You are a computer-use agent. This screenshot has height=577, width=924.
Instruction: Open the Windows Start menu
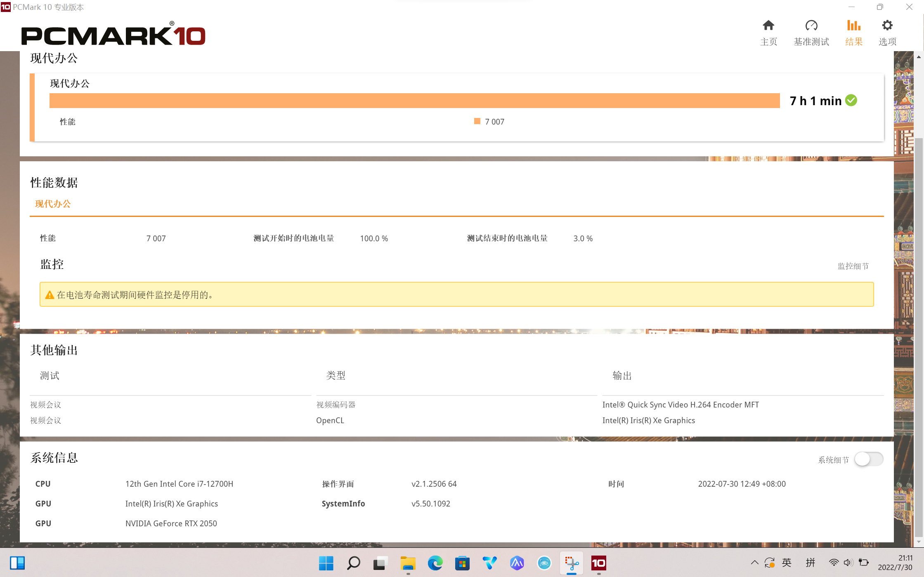tap(326, 563)
